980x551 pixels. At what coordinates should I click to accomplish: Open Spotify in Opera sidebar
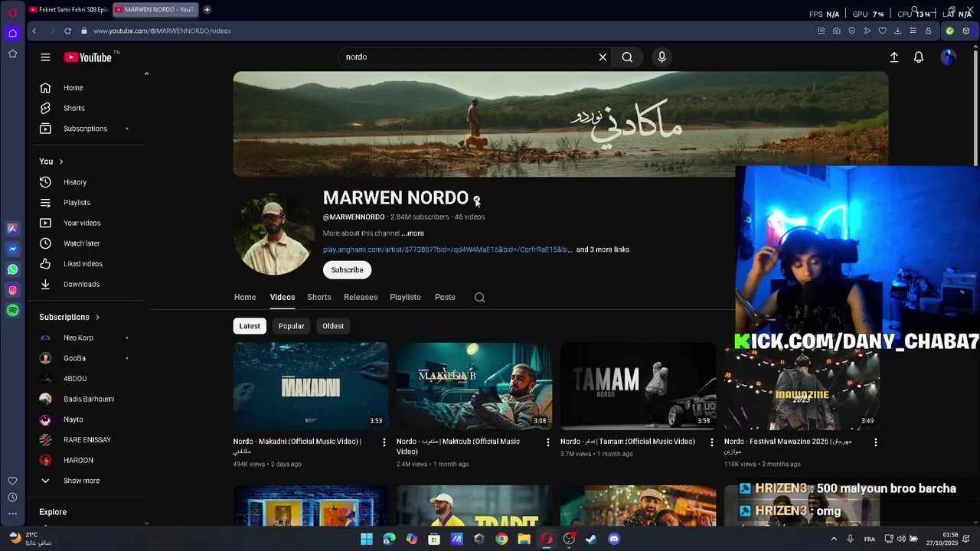12,310
